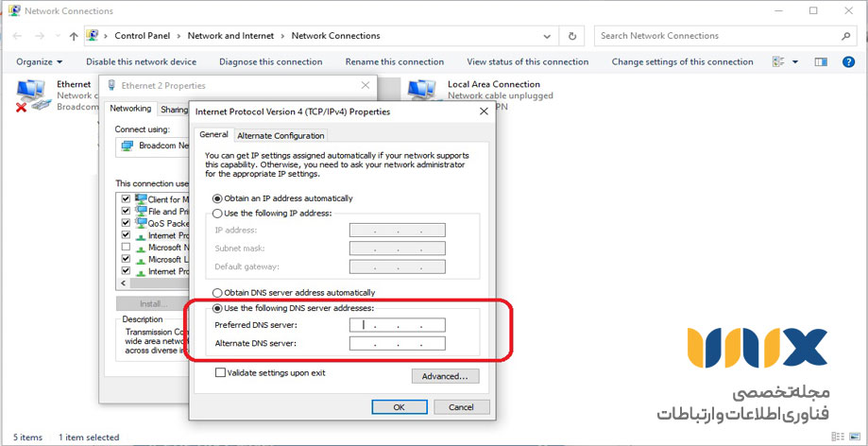Close the IPv4 Properties dialog
Image resolution: width=868 pixels, height=446 pixels.
click(x=484, y=111)
